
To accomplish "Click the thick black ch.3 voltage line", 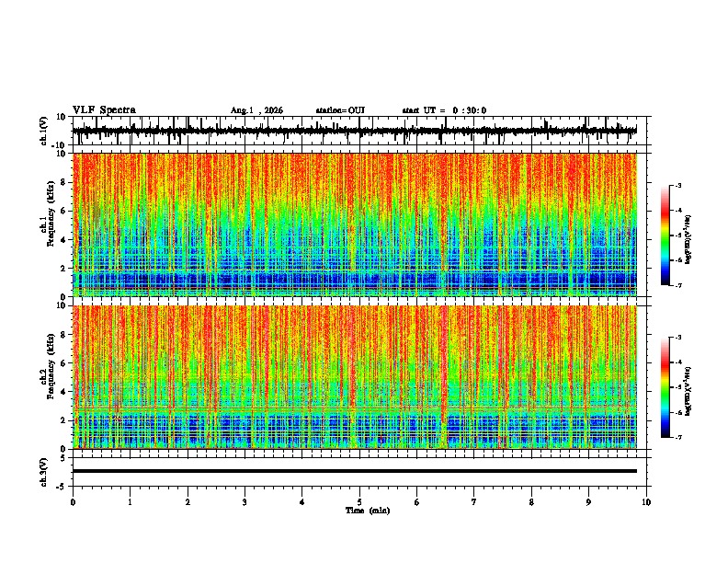I will 355,471.
